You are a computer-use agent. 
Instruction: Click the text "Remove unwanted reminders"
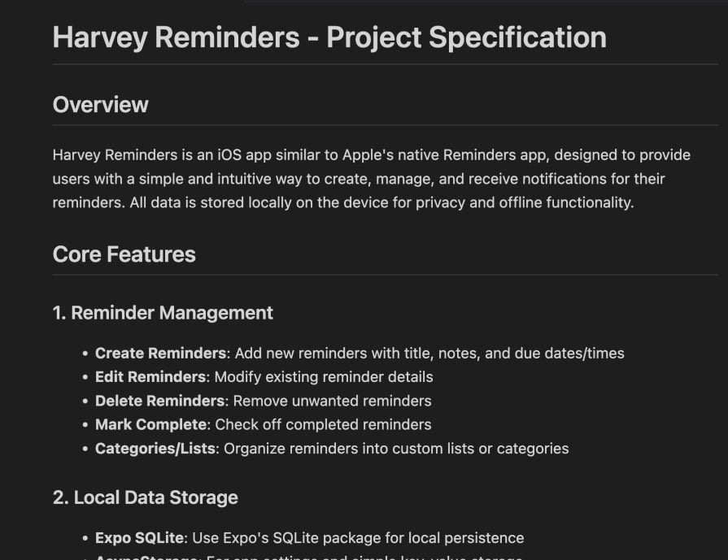click(332, 401)
